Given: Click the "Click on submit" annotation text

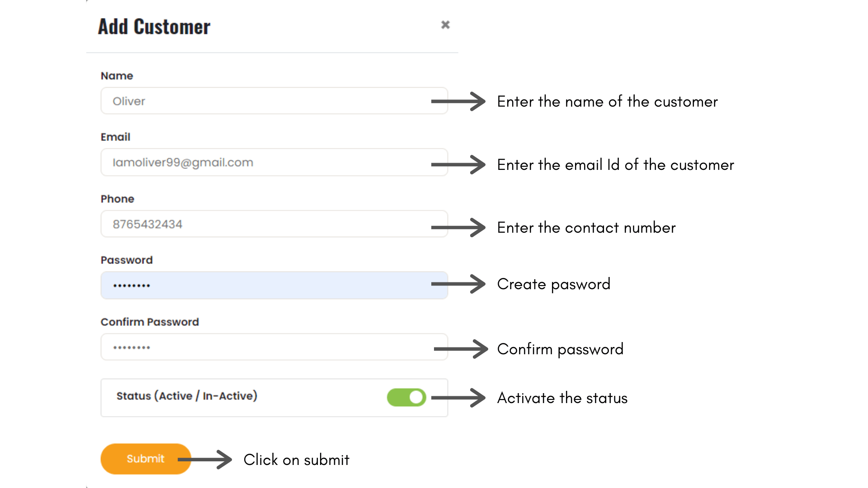Looking at the screenshot, I should 297,460.
